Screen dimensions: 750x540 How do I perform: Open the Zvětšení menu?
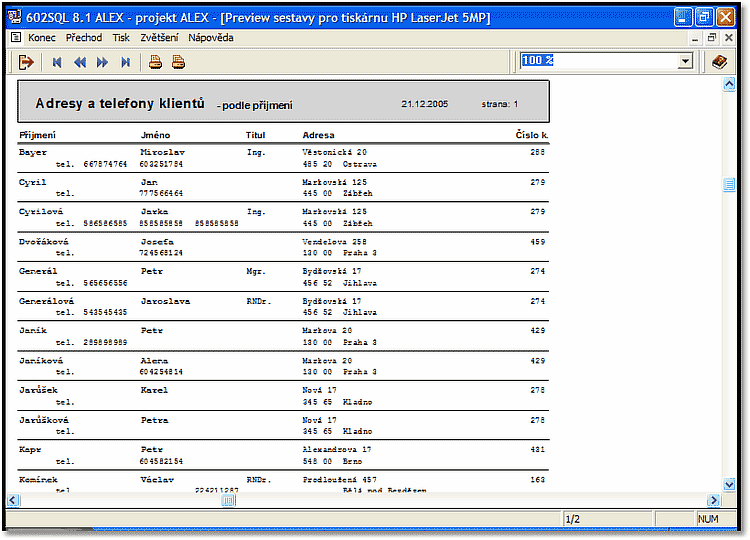pyautogui.click(x=160, y=37)
